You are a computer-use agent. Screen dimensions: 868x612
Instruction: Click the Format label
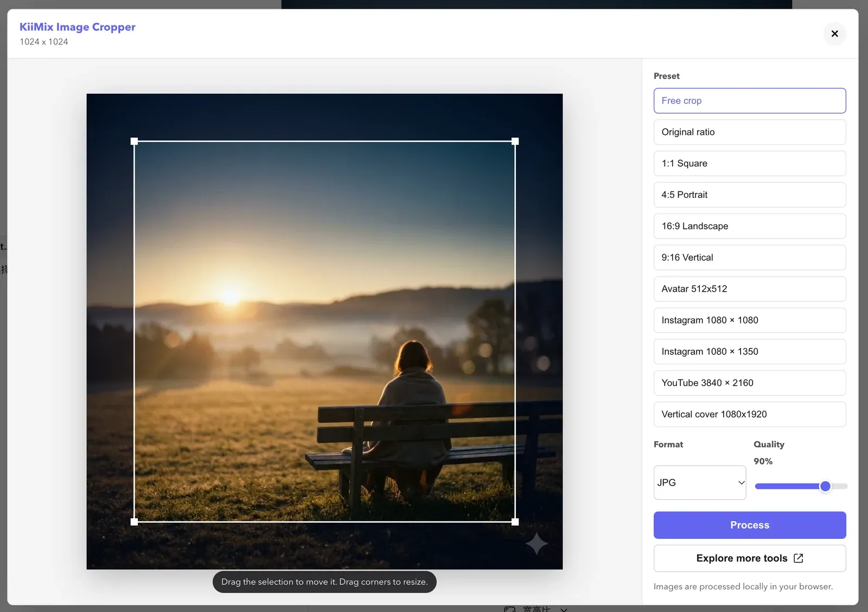click(668, 444)
